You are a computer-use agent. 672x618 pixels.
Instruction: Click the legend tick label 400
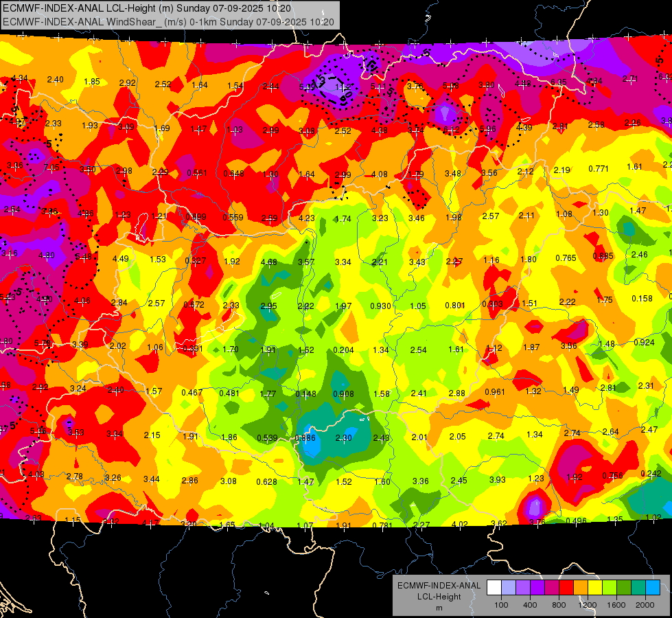coord(530,605)
